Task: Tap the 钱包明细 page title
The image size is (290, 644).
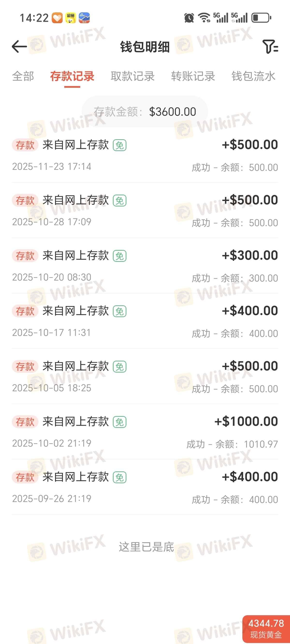Action: pos(145,47)
